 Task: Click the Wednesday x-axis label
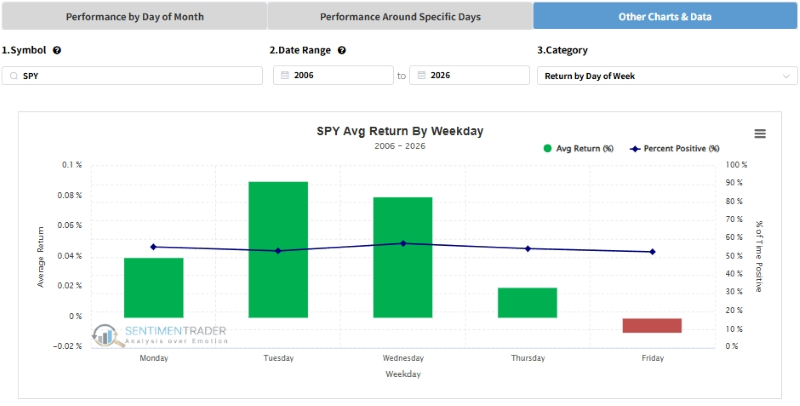click(x=403, y=358)
